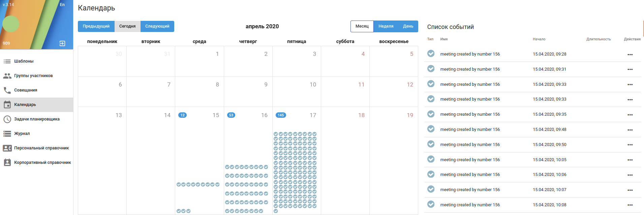Click the green avatar circle in the sidebar
This screenshot has width=644, height=215.
click(11, 24)
